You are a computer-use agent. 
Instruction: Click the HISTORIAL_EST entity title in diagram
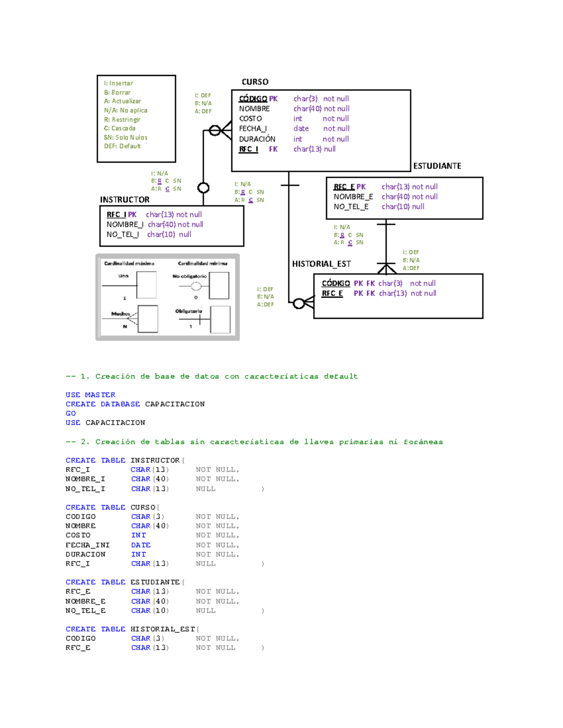point(321,264)
